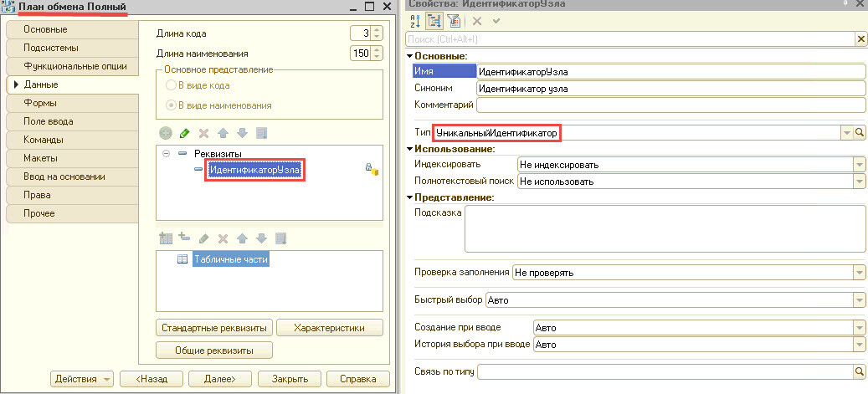Add tabular section attribute icon
Screen dimensions: 868x394
click(x=184, y=238)
